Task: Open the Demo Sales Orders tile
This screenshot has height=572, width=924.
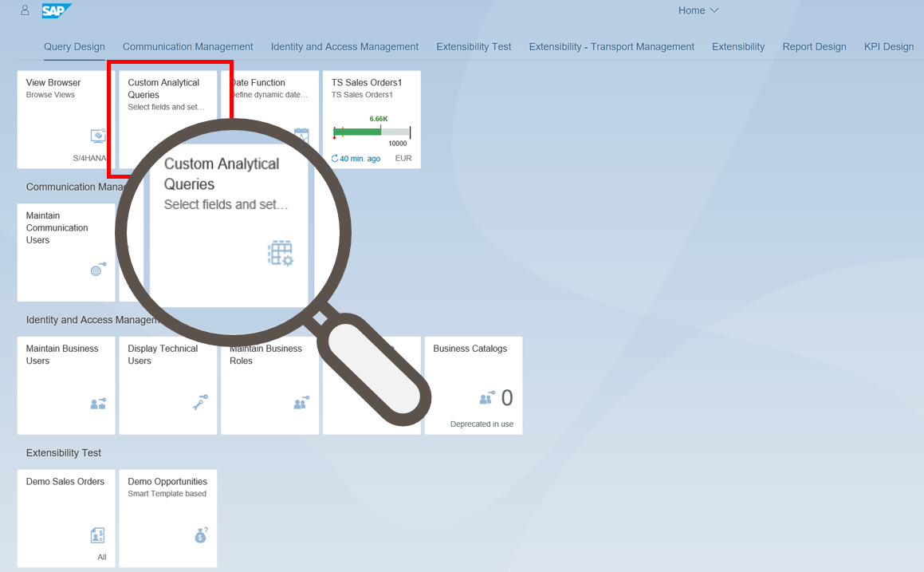Action: 66,519
